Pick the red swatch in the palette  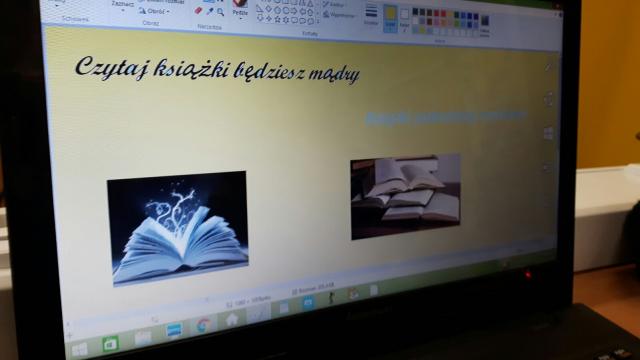coord(443,14)
